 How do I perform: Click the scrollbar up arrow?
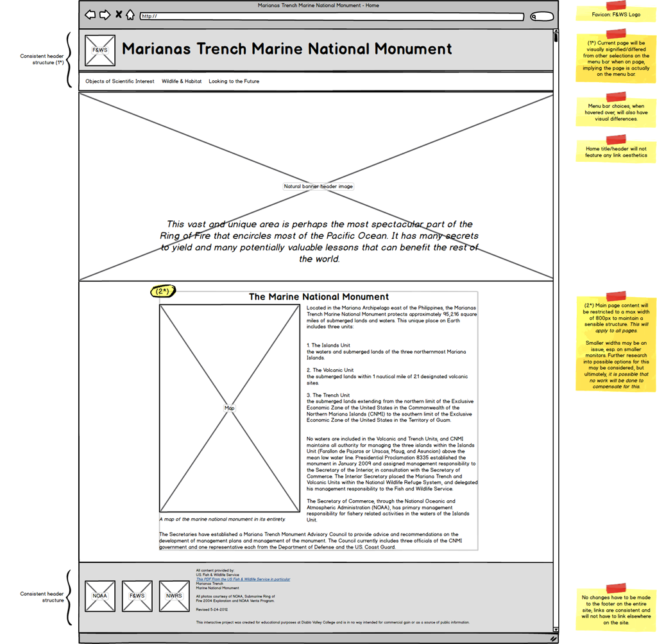coord(556,31)
